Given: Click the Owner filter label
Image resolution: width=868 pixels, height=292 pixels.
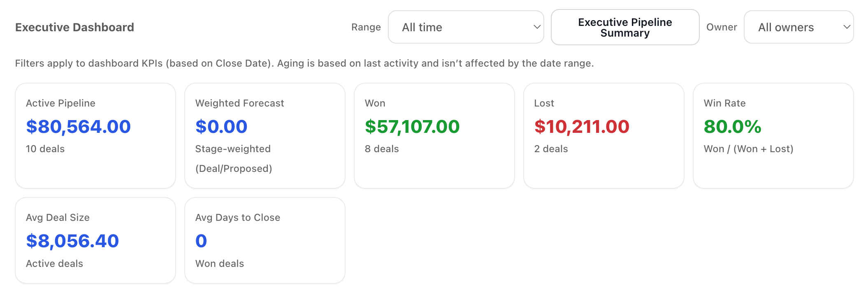Looking at the screenshot, I should (721, 27).
